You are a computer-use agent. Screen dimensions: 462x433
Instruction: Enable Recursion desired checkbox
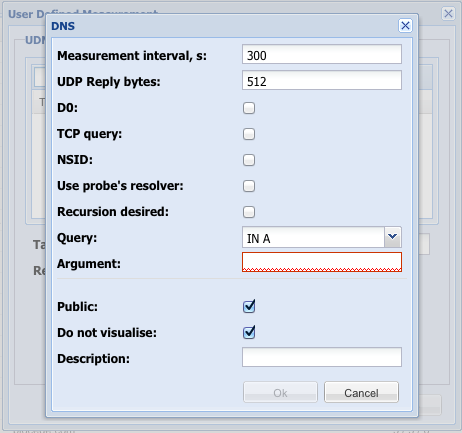pos(249,212)
